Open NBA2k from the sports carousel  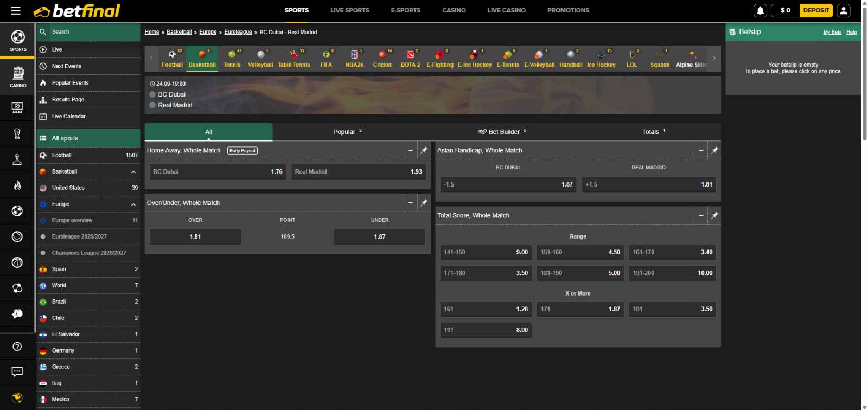click(x=354, y=58)
